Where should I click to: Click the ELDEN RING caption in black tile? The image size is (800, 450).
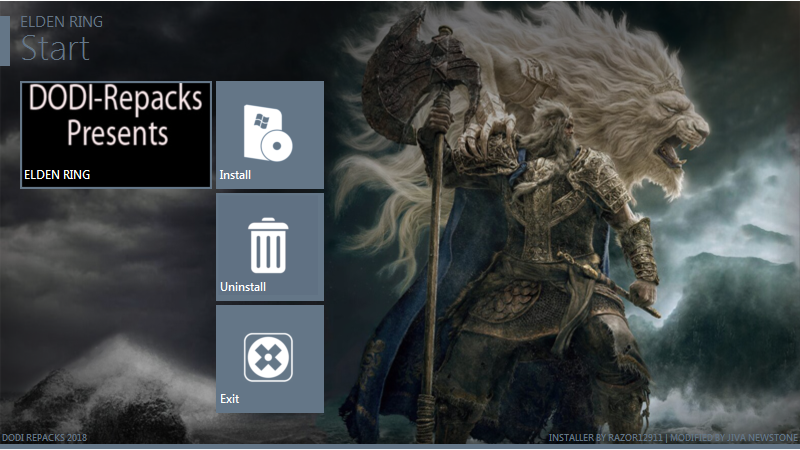pos(57,175)
